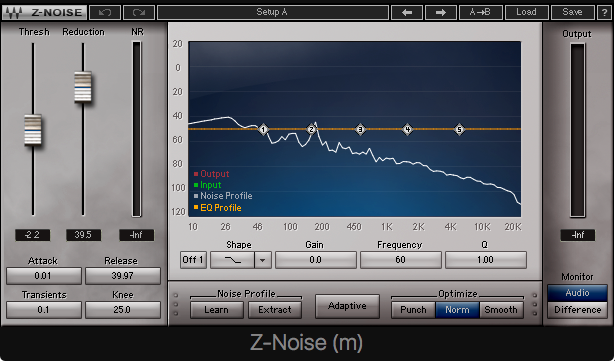
Task: Select EQ band marker 5
Action: point(459,129)
